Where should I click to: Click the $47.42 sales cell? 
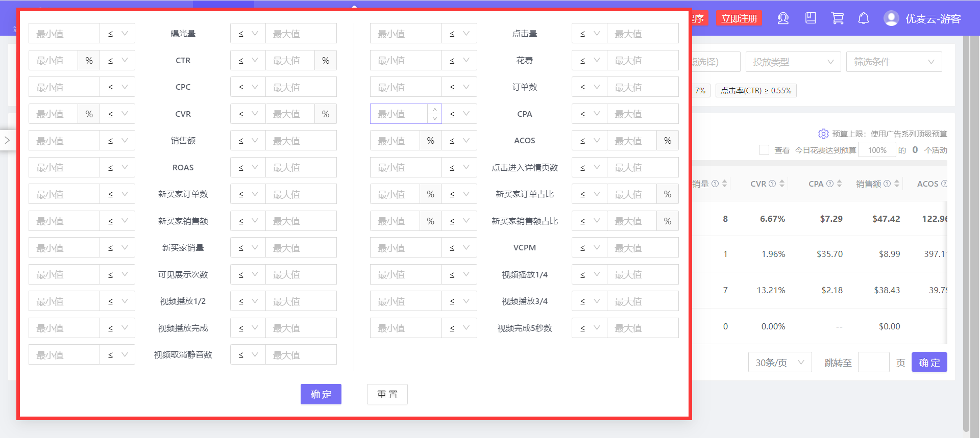tap(886, 219)
